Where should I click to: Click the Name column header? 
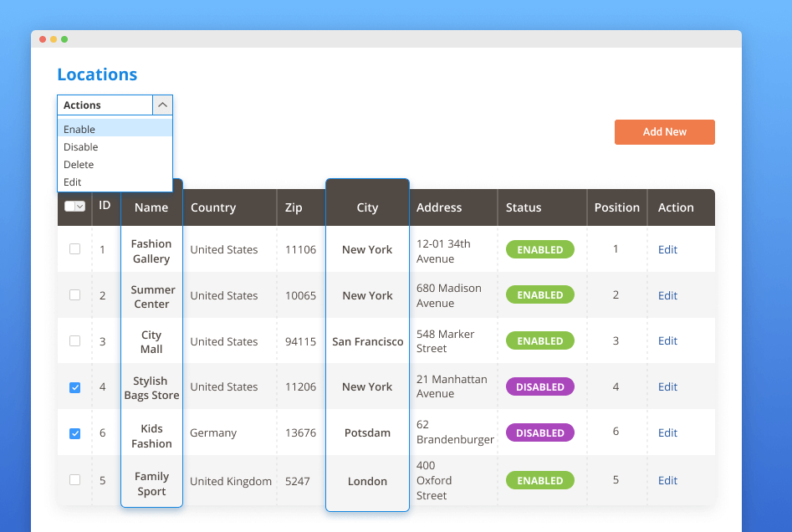coord(151,207)
